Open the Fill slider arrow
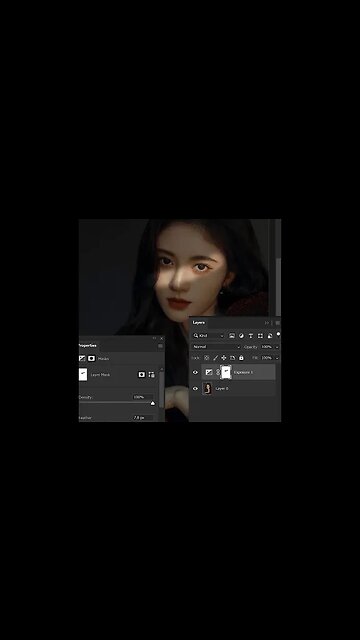 click(278, 358)
